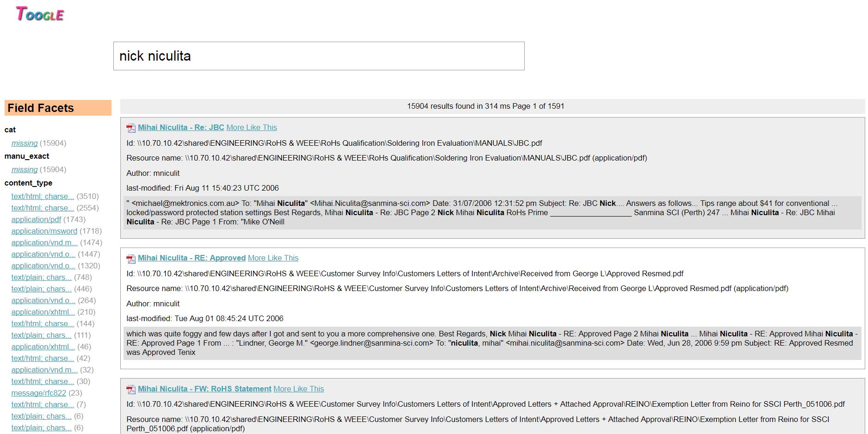Image resolution: width=868 pixels, height=434 pixels.
Task: Click 'More Like This' for the JBC result
Action: [251, 127]
